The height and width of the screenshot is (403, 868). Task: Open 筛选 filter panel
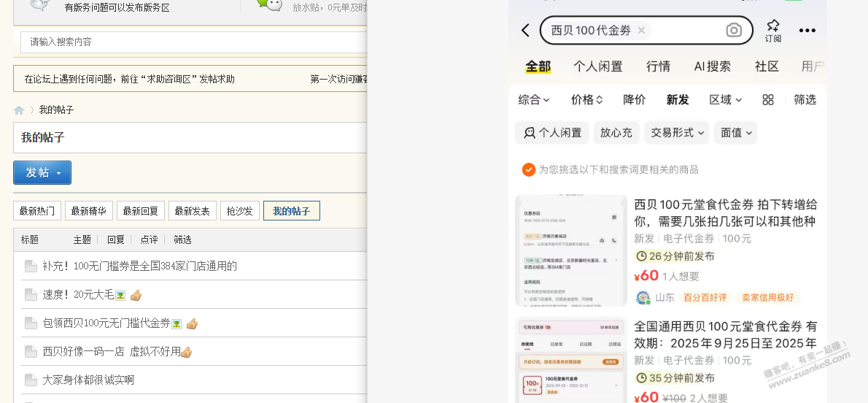[805, 100]
